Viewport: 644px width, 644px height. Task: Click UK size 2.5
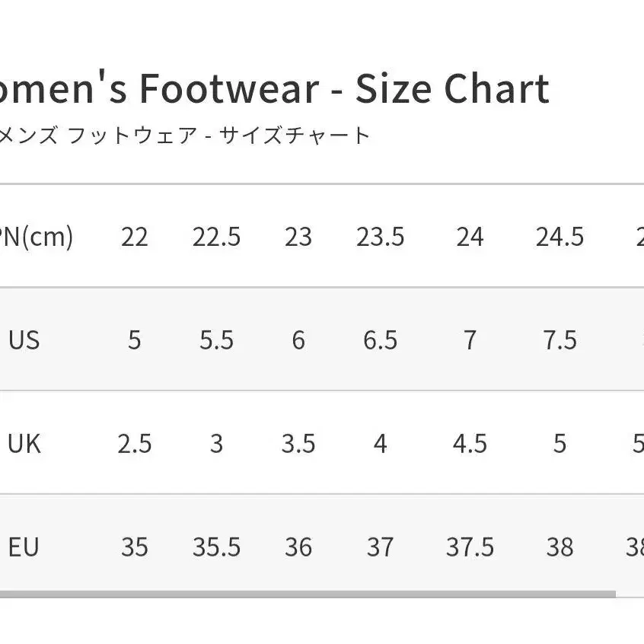[134, 444]
